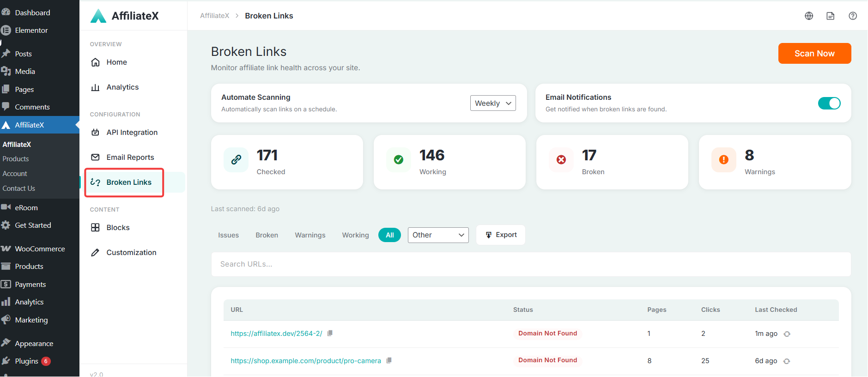Click red X icon on Broken card
The height and width of the screenshot is (377, 868).
[561, 160]
